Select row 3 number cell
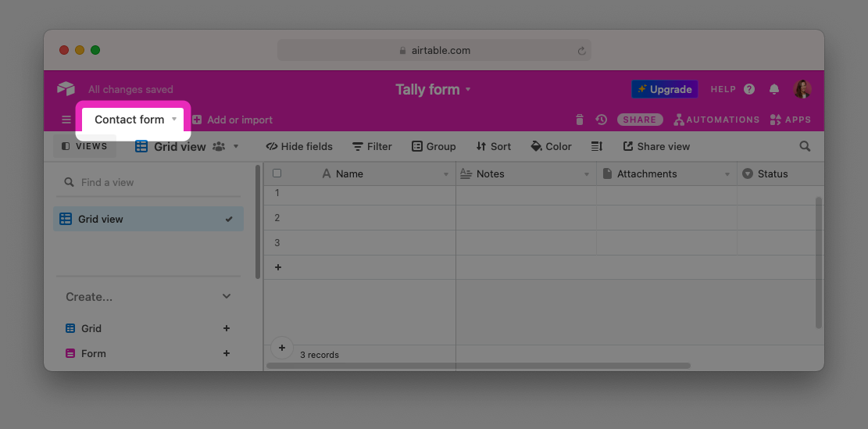Viewport: 868px width, 429px height. tap(277, 243)
